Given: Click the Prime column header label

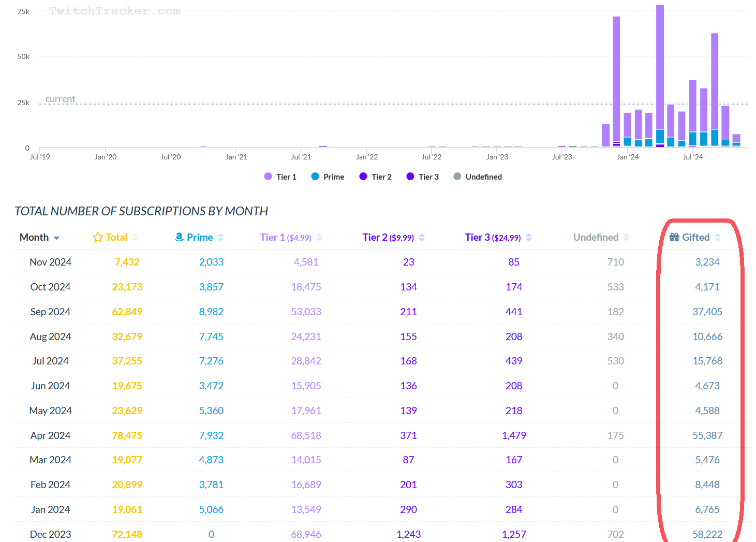Looking at the screenshot, I should click(200, 238).
